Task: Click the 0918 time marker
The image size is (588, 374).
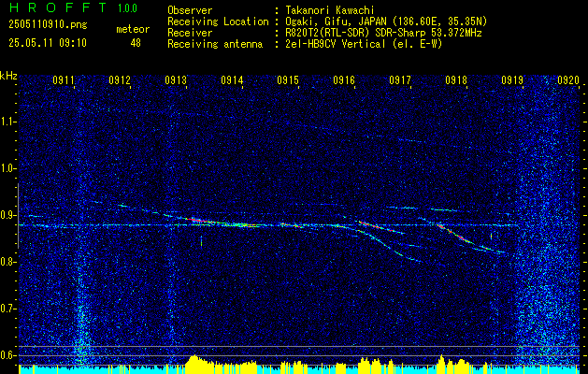Action: [456, 79]
